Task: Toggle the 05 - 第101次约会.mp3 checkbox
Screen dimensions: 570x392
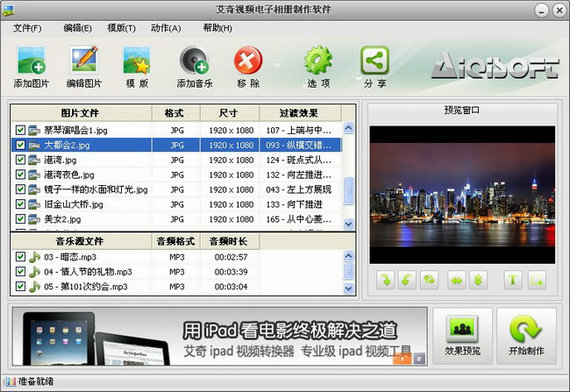Action: (x=20, y=287)
